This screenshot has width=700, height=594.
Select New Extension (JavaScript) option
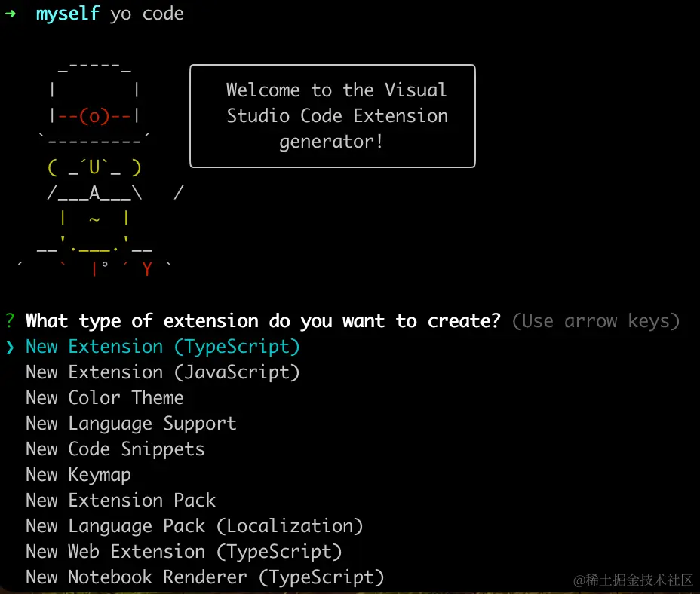pos(162,372)
